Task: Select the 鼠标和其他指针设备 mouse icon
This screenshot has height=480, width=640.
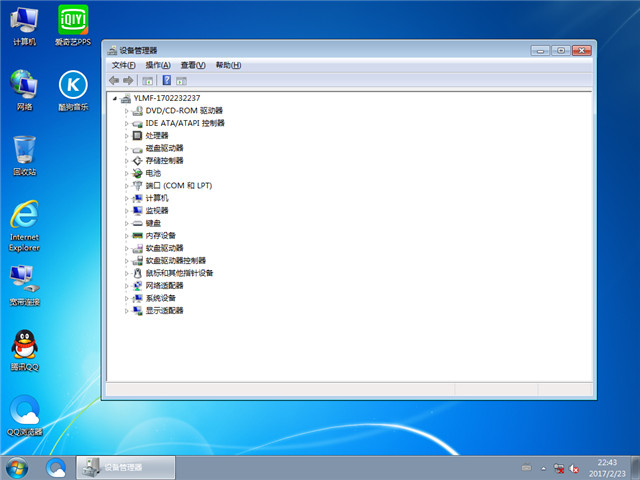Action: (138, 273)
